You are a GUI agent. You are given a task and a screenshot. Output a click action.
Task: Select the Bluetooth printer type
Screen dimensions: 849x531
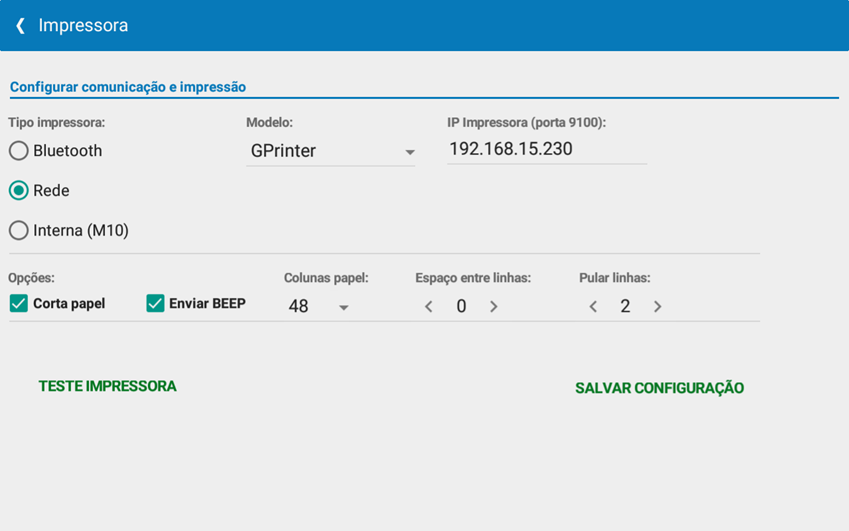19,151
